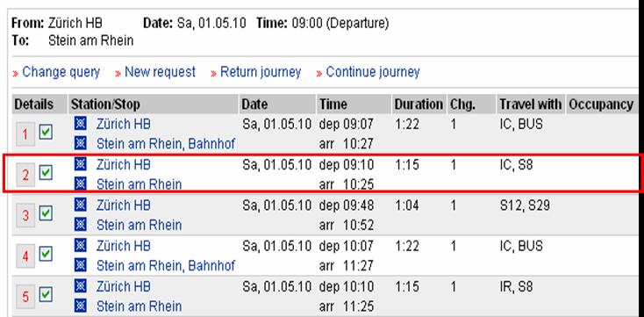
Task: Click station icon beside Zürich HB in connection 2
Action: point(81,164)
